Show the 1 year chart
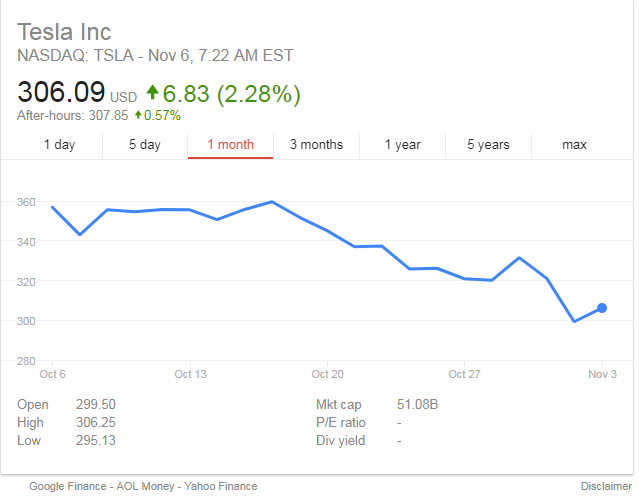Screen dimensions: 639x499 402,145
